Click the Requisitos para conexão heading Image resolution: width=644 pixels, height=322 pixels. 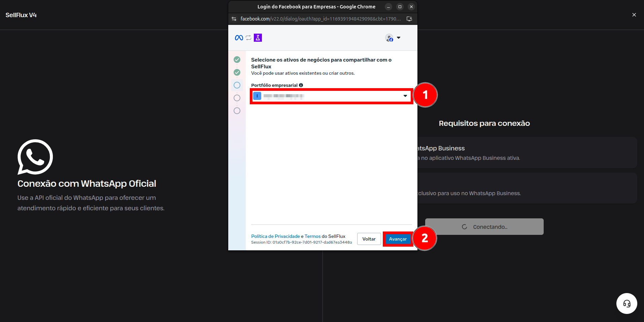pyautogui.click(x=484, y=123)
